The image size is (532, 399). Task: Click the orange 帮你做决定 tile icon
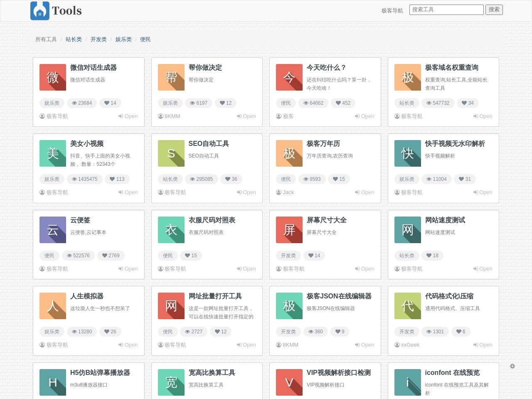point(171,77)
